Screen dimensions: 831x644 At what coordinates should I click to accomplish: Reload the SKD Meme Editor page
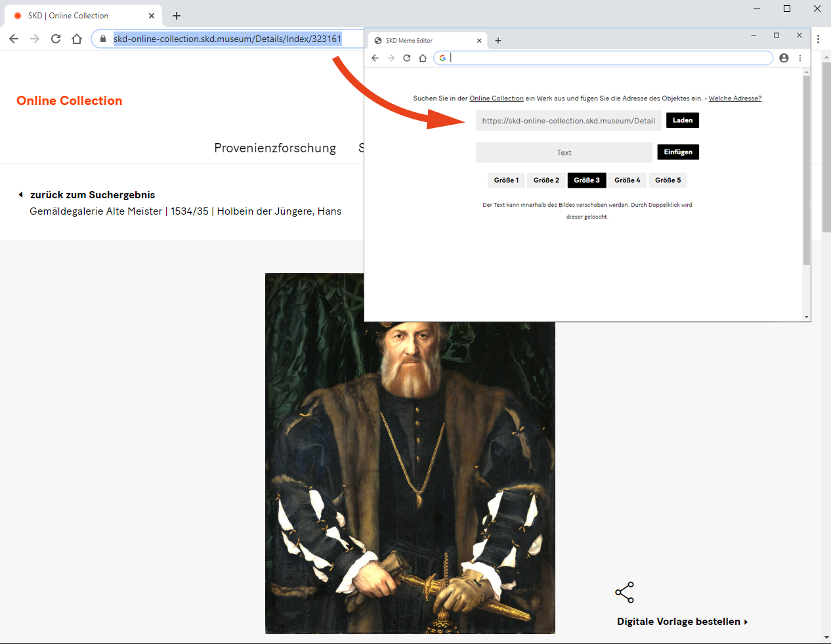(407, 58)
